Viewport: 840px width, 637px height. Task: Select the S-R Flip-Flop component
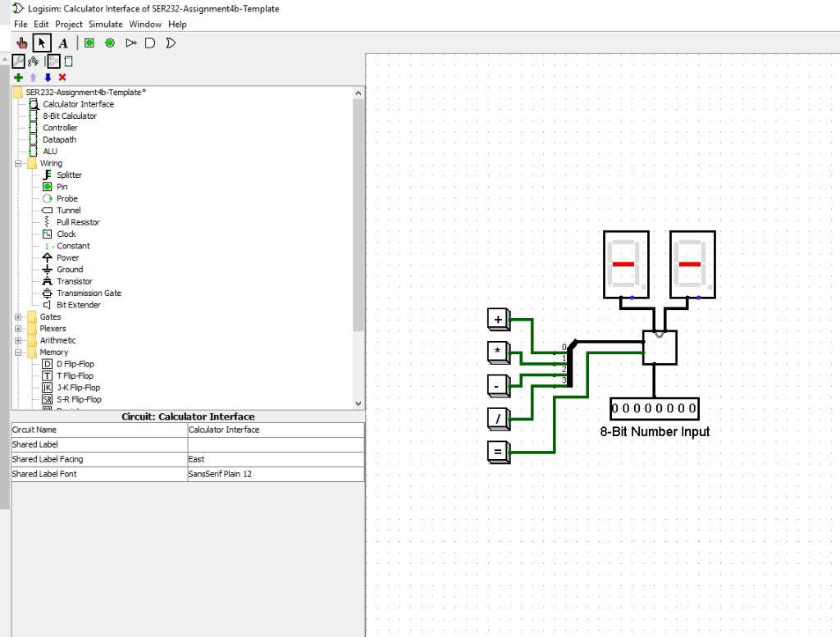click(79, 399)
